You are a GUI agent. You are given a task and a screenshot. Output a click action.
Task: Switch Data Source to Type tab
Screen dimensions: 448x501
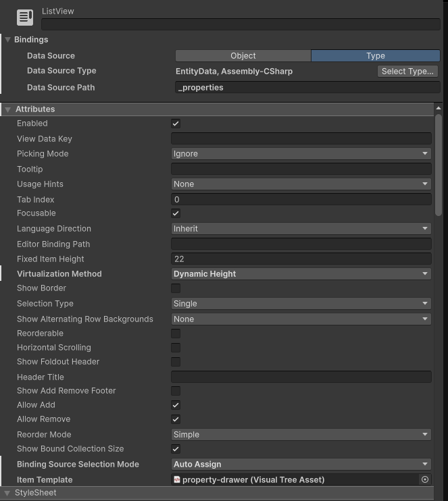click(x=375, y=56)
